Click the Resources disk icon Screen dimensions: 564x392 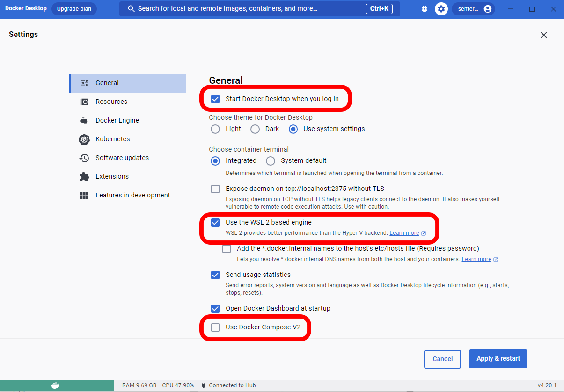(x=84, y=102)
